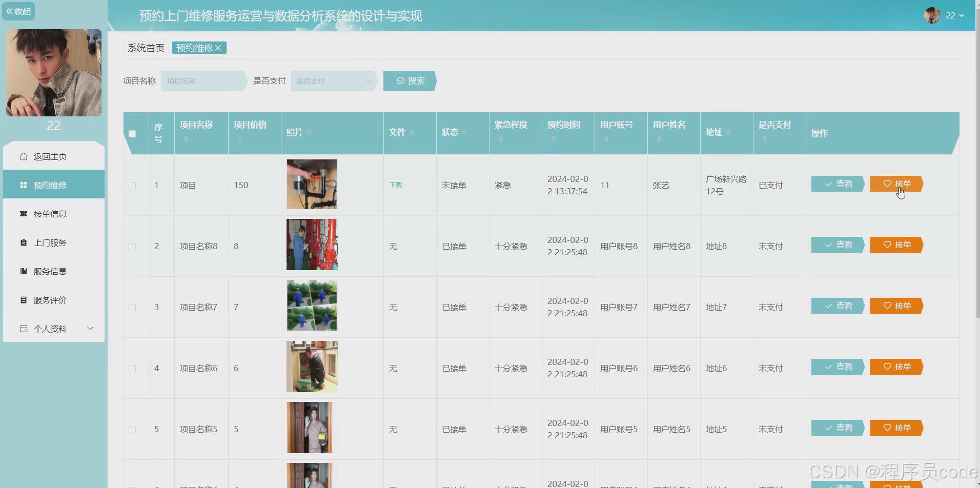Sort by 用户账号 column arrows

pos(606,139)
